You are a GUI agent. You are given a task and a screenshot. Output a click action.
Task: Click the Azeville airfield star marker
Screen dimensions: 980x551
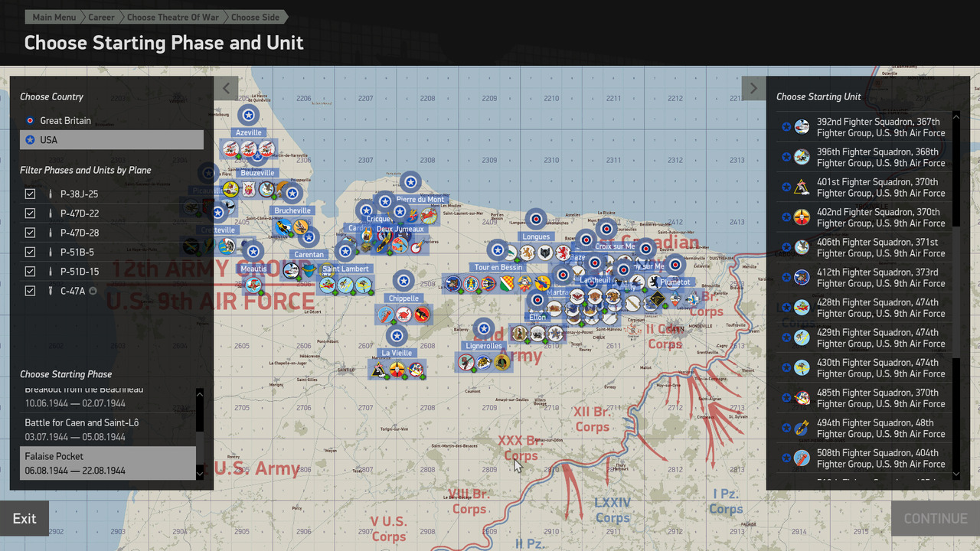(x=248, y=116)
